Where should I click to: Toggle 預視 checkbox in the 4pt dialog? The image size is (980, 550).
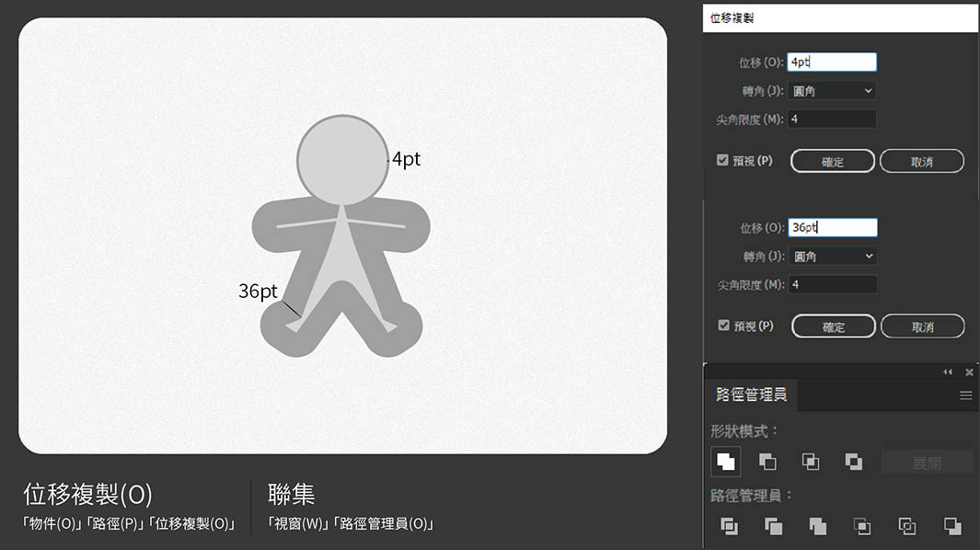(x=722, y=160)
